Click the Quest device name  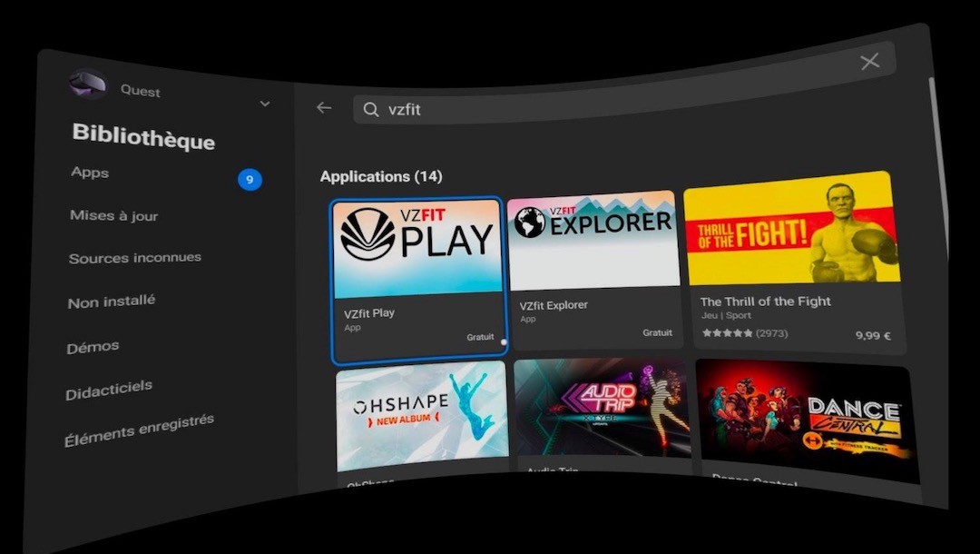(141, 92)
